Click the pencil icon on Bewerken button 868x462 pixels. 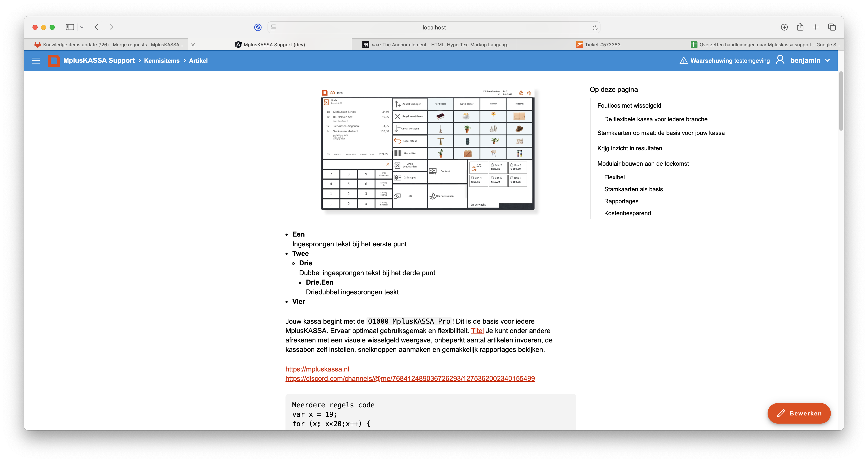tap(781, 413)
